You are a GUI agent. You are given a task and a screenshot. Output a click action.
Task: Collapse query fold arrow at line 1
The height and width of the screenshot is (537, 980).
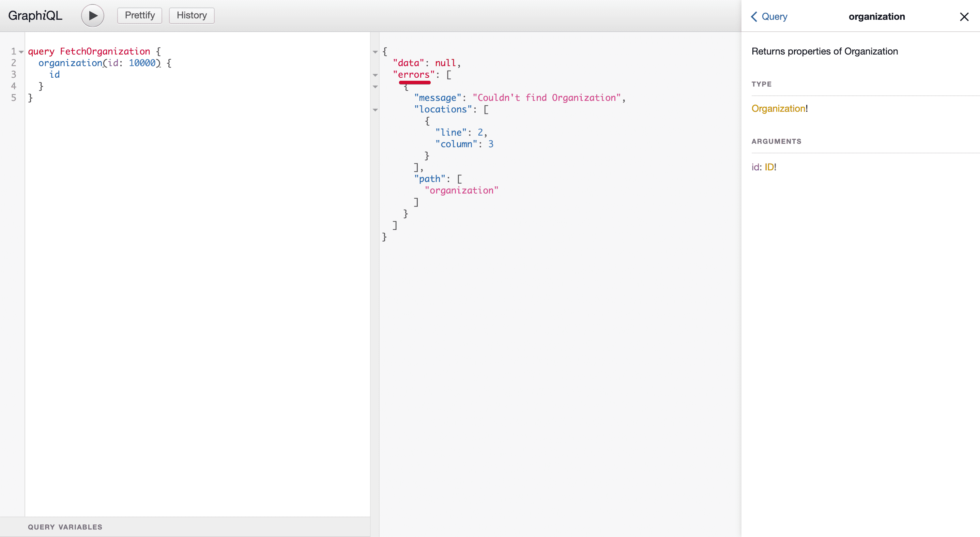pyautogui.click(x=21, y=52)
